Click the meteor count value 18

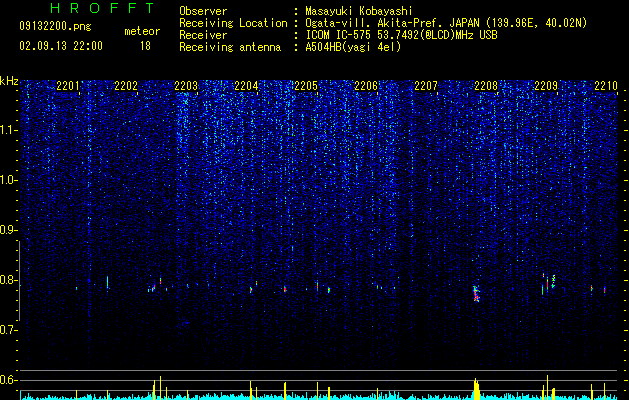pos(145,46)
